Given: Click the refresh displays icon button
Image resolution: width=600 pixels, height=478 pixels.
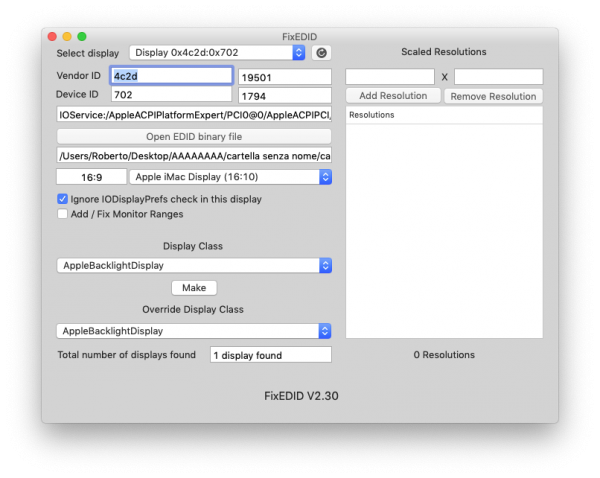Looking at the screenshot, I should coord(321,53).
